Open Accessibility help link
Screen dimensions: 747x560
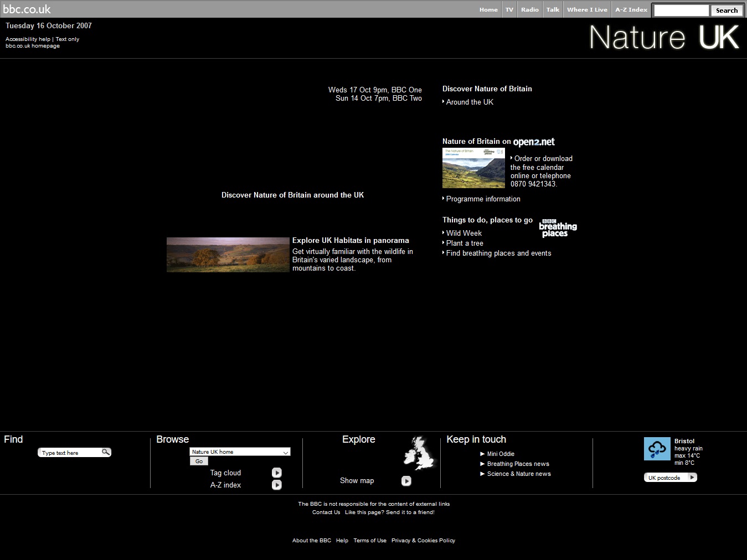(x=28, y=39)
